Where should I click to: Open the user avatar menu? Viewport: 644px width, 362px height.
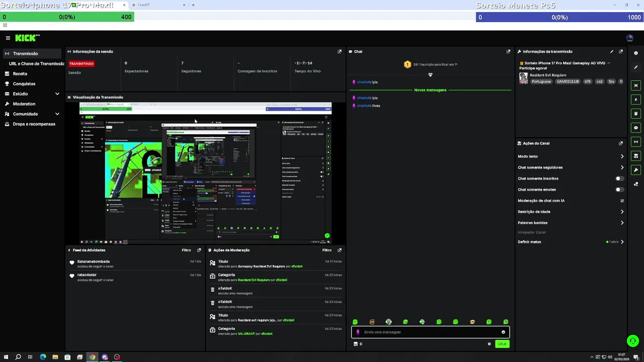pyautogui.click(x=629, y=38)
